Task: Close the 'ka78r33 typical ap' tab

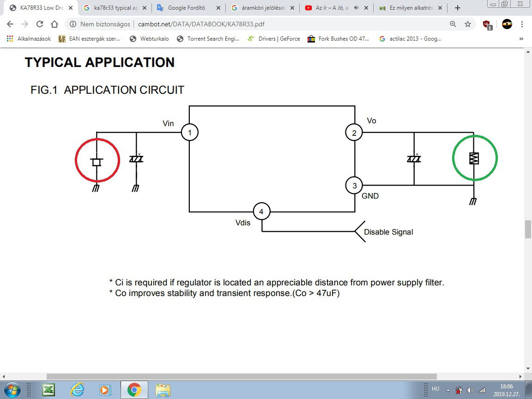Action: (145, 8)
